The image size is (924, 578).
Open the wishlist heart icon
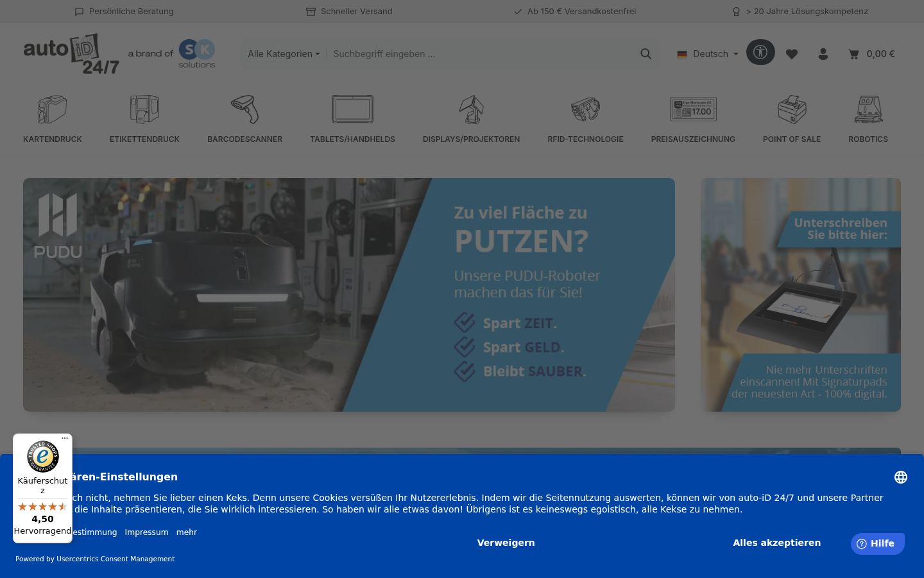click(x=792, y=54)
